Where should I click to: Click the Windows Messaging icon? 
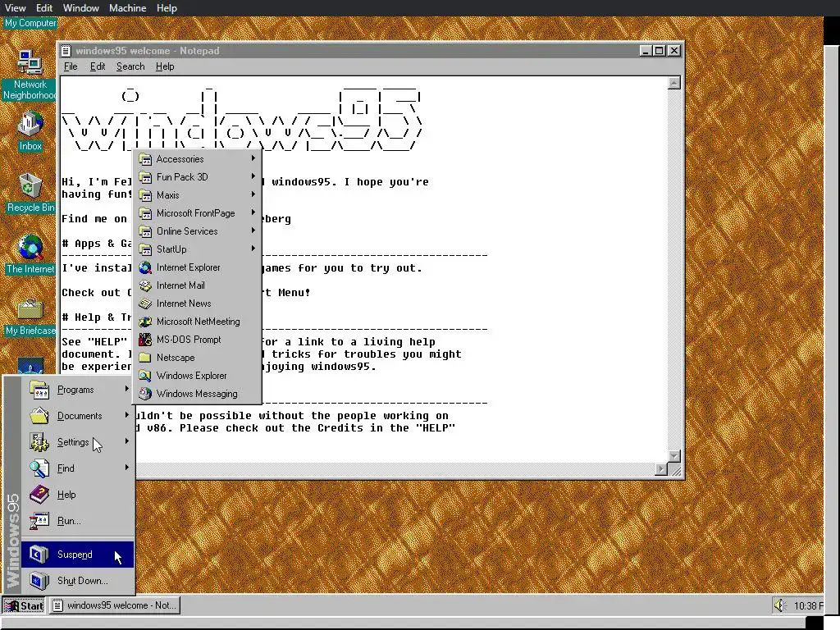click(145, 394)
